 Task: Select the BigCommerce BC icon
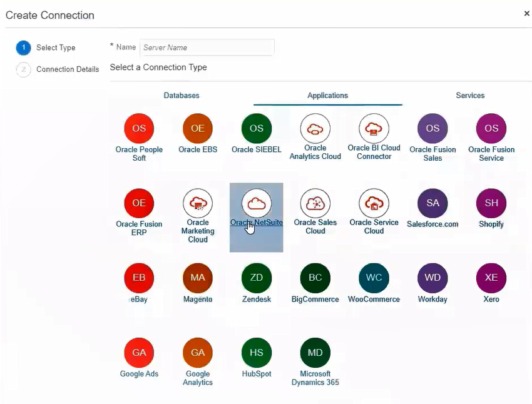pyautogui.click(x=315, y=278)
